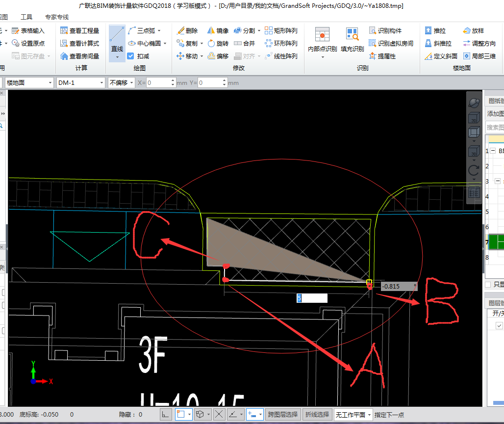Viewport: 504px width, 424px height.
Task: Expand the 内部点识别 dropdown arrow
Action: (323, 57)
